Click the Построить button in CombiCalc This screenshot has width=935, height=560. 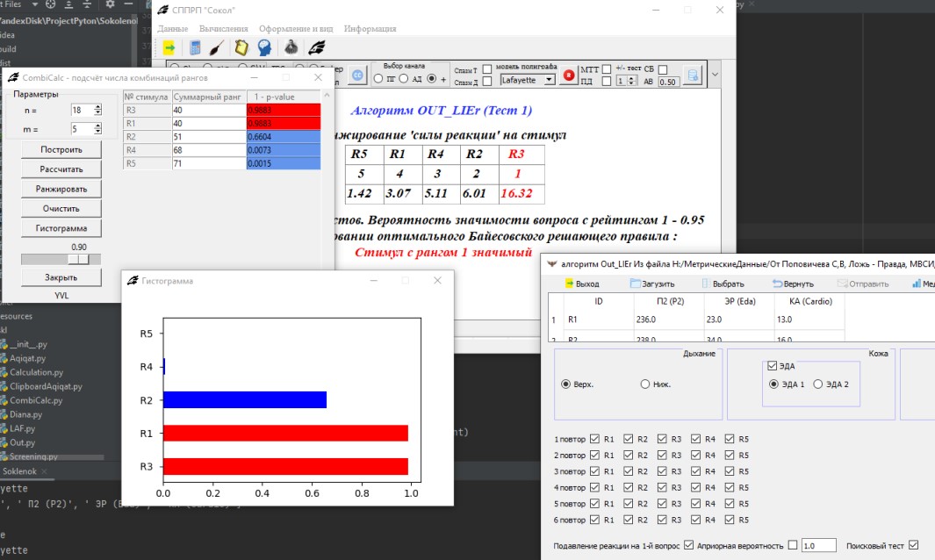pos(61,150)
